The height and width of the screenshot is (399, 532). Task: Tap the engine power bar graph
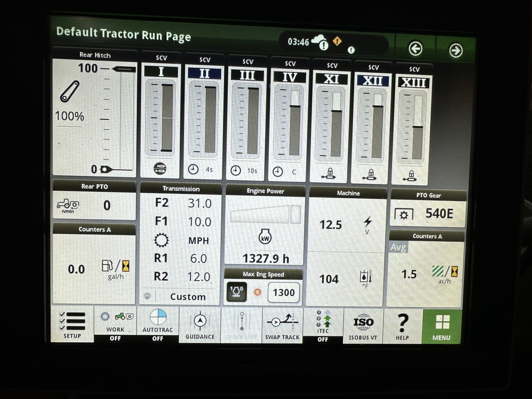coord(265,214)
